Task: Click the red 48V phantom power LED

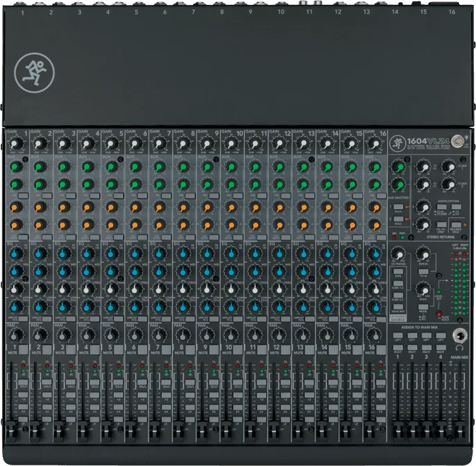Action: point(394,238)
